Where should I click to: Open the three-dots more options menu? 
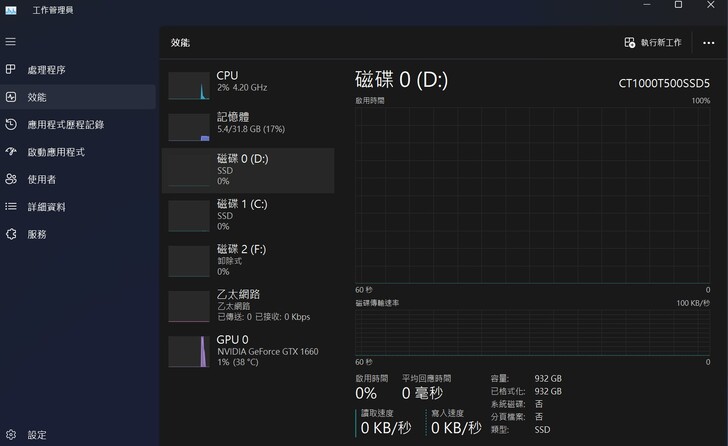(709, 43)
